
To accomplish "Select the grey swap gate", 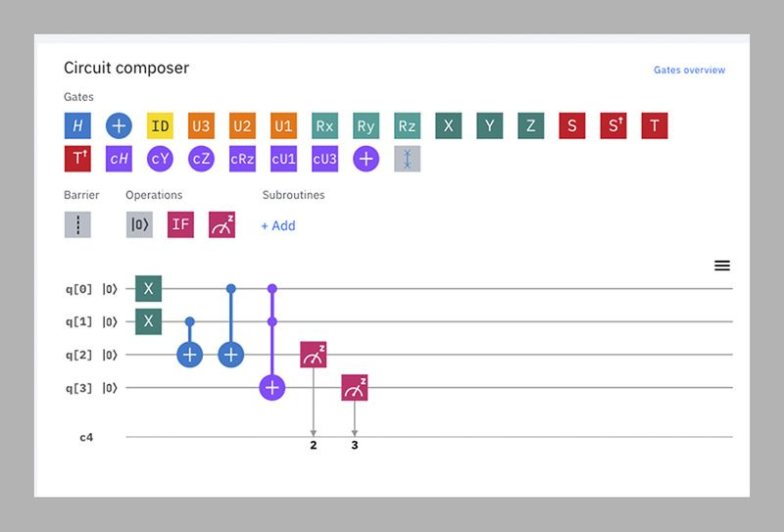I will point(407,159).
